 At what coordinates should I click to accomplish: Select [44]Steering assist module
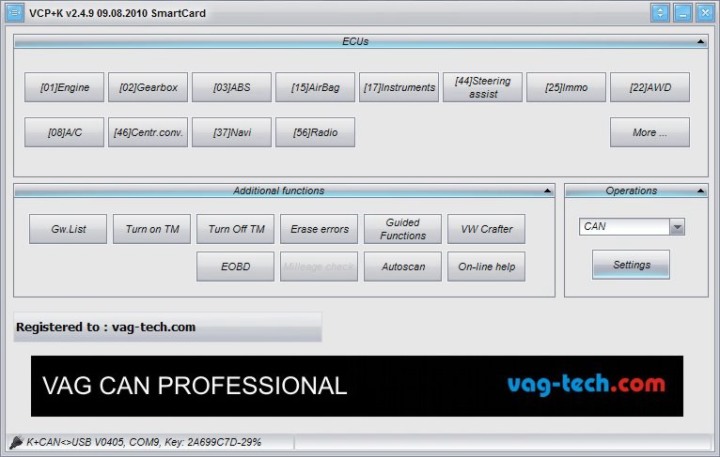click(x=483, y=87)
